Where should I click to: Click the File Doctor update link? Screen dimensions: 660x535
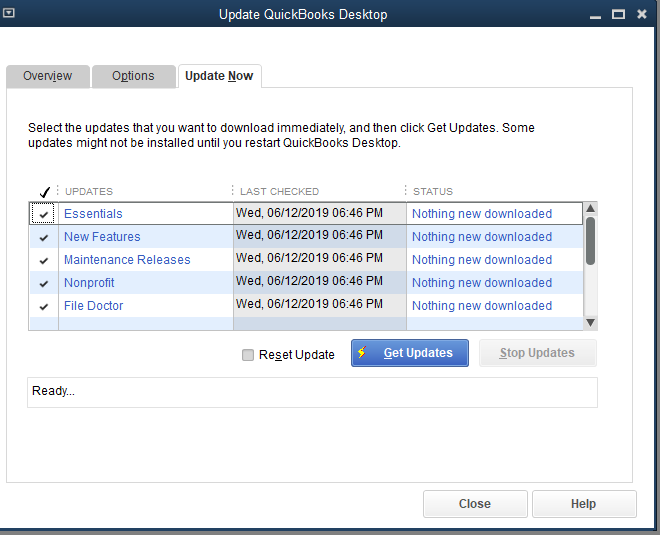click(94, 306)
